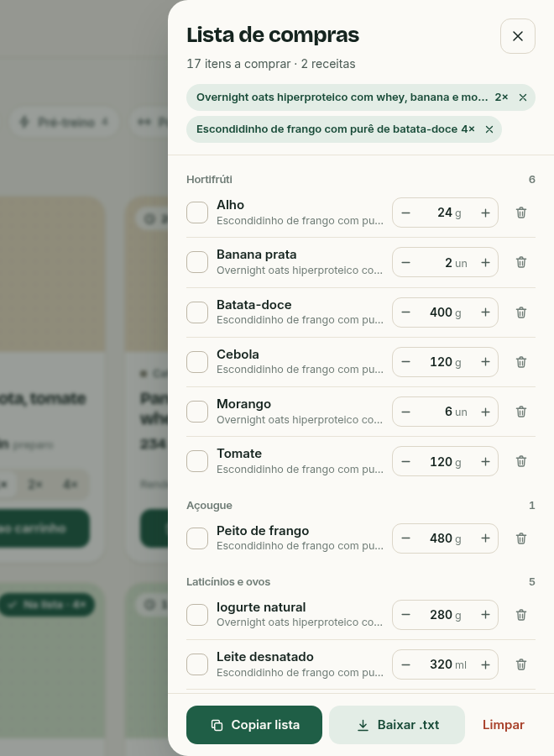Close the Lista de compras panel
The width and height of the screenshot is (554, 756).
pos(518,36)
